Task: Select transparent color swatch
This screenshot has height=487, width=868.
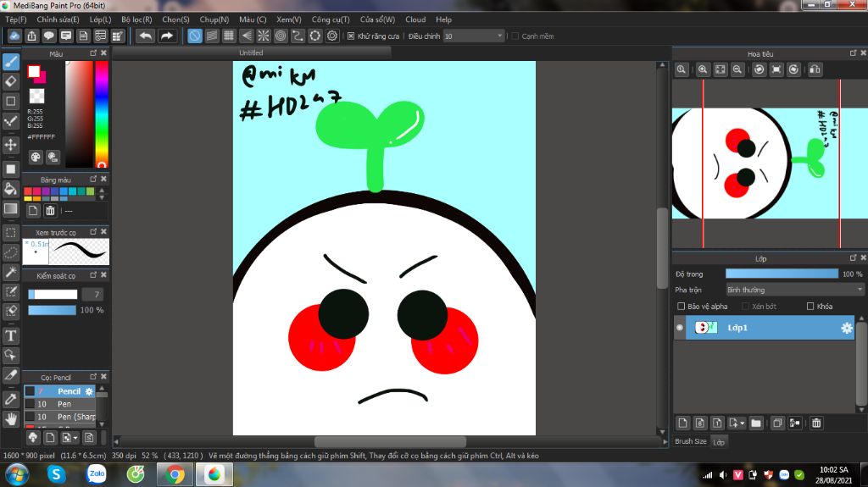Action: click(x=36, y=96)
